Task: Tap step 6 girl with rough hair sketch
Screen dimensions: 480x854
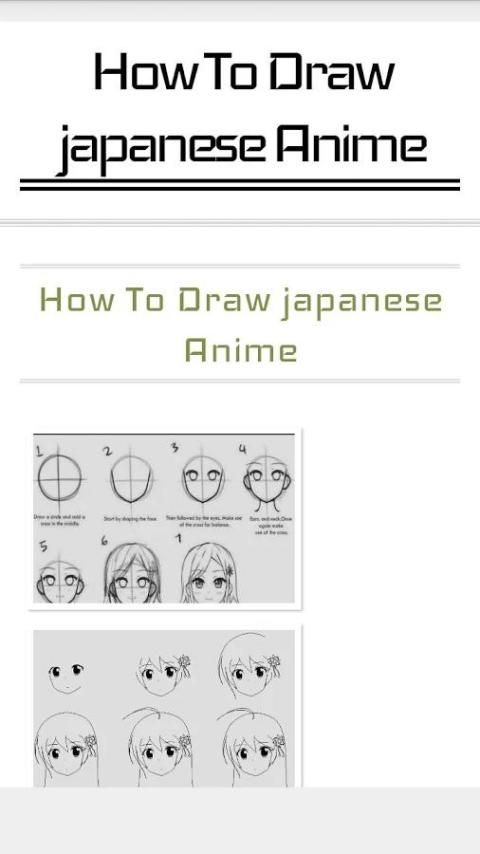Action: pos(132,573)
